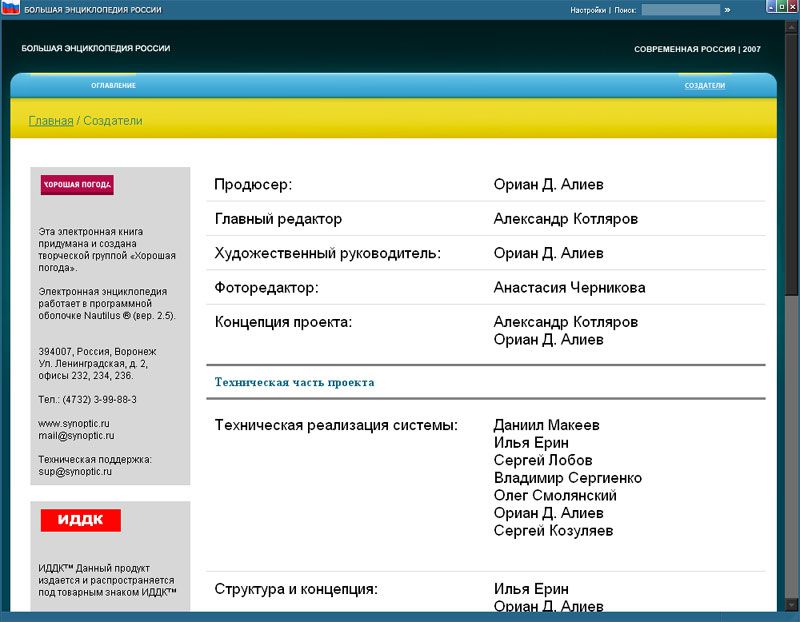Click the mail@synoptic.ru email address

[76, 436]
